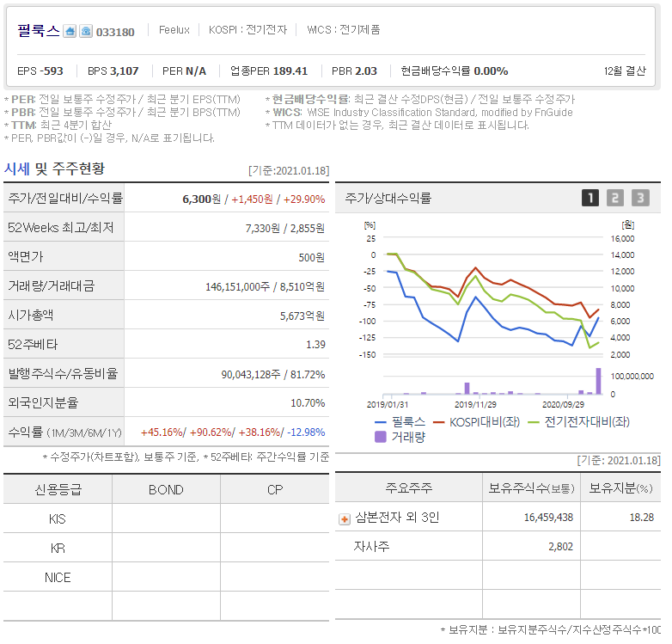
Task: Click the 보유주식수(보통) column header
Action: (x=531, y=488)
